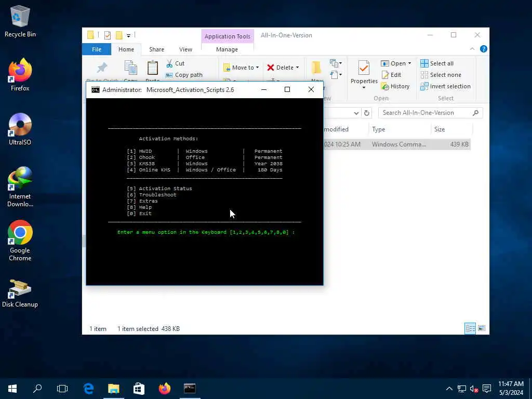Click the Cut scissors icon in ribbon
Screen dimensions: 532x399
[169, 63]
